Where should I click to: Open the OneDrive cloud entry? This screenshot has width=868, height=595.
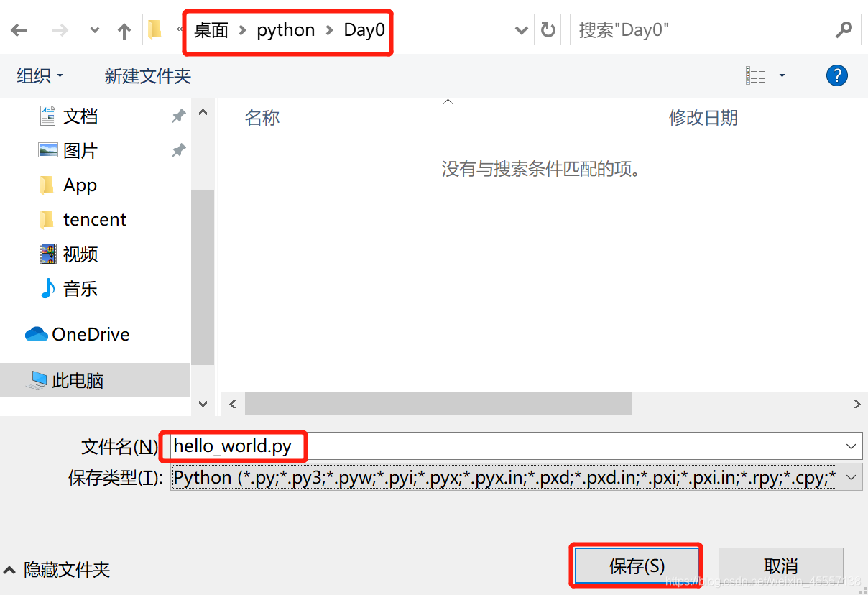[x=90, y=333]
